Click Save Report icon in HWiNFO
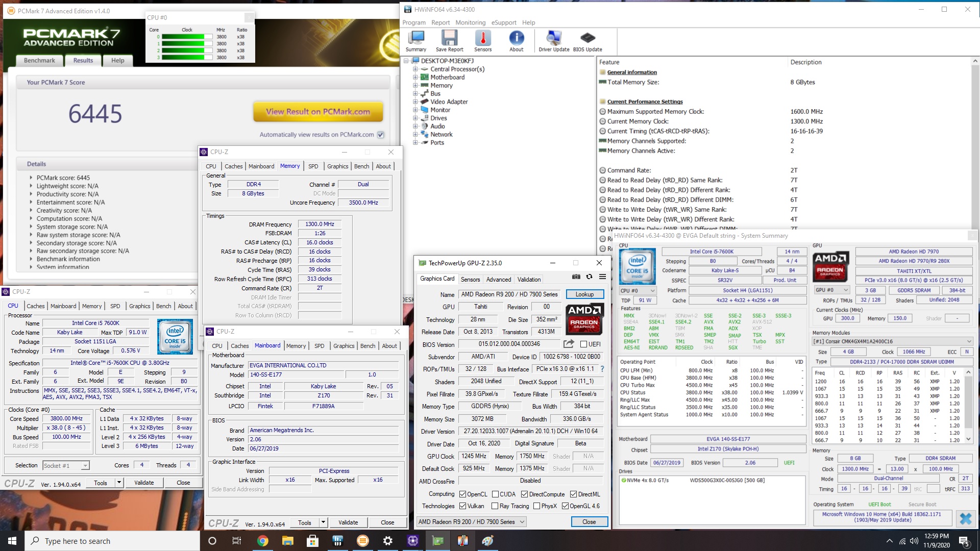 coord(449,41)
